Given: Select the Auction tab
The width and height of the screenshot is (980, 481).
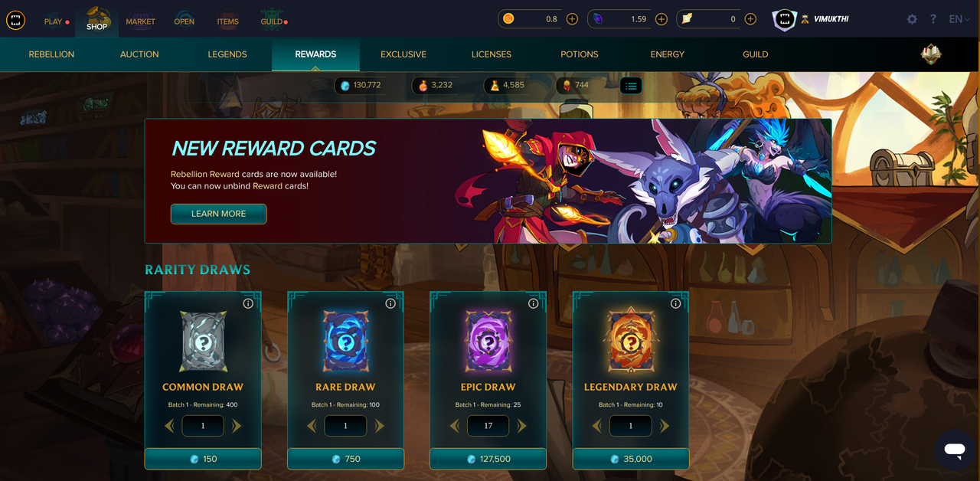Looking at the screenshot, I should 139,54.
